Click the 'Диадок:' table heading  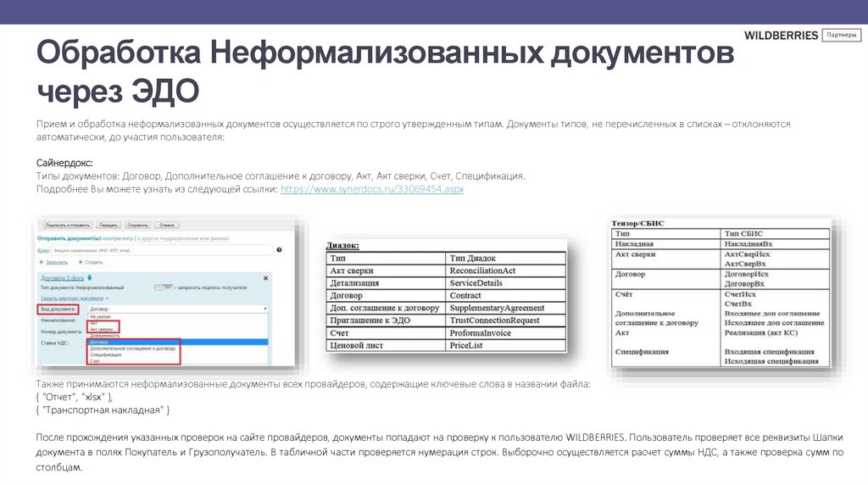click(x=342, y=245)
